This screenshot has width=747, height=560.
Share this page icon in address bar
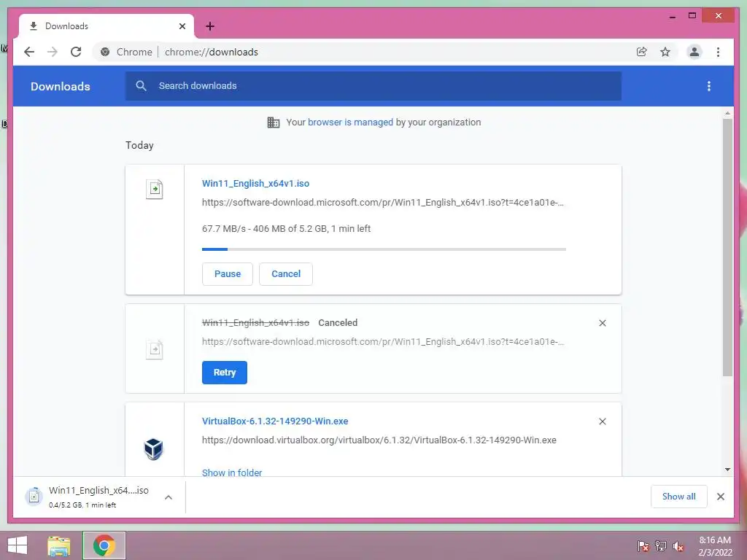pyautogui.click(x=642, y=52)
